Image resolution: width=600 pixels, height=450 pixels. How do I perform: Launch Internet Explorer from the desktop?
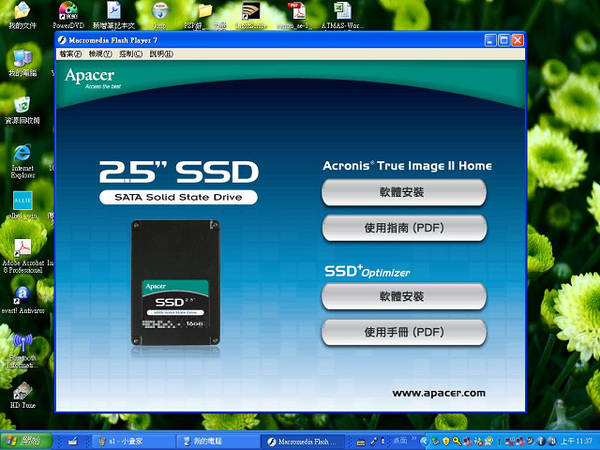click(x=23, y=161)
